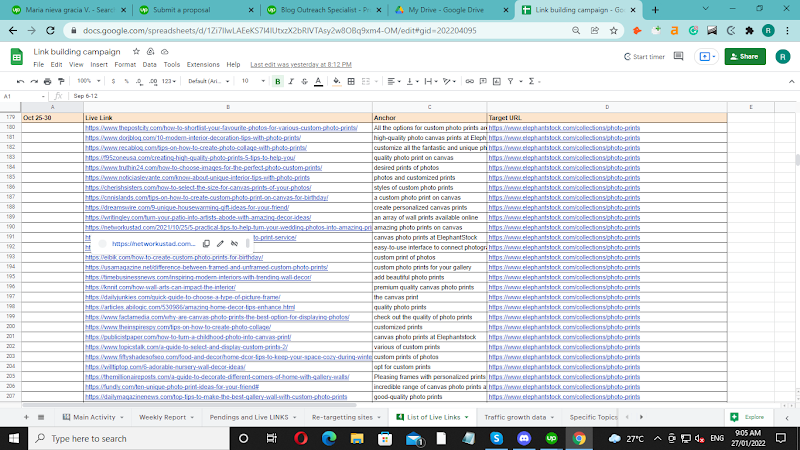Open the thepostcity.com live link
The height and width of the screenshot is (450, 800).
[x=221, y=128]
